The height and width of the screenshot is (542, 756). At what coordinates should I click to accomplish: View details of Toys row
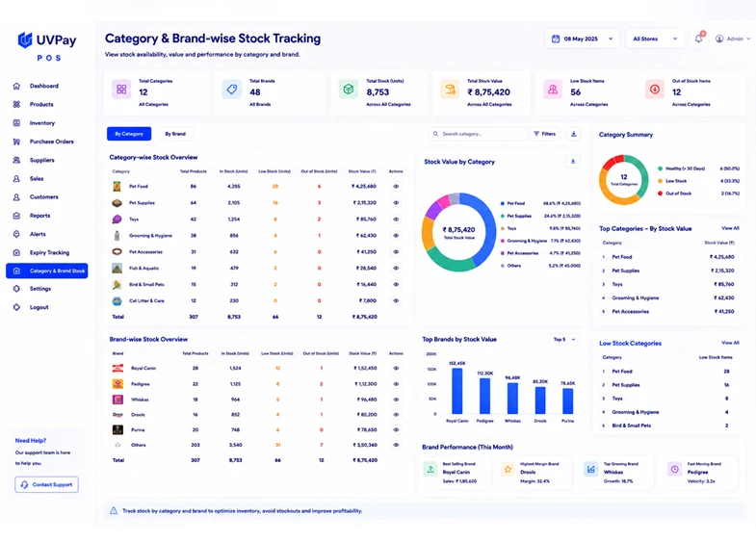(x=396, y=219)
